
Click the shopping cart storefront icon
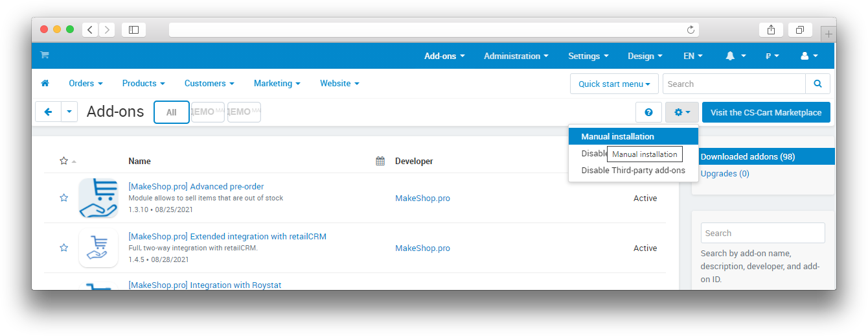click(45, 56)
